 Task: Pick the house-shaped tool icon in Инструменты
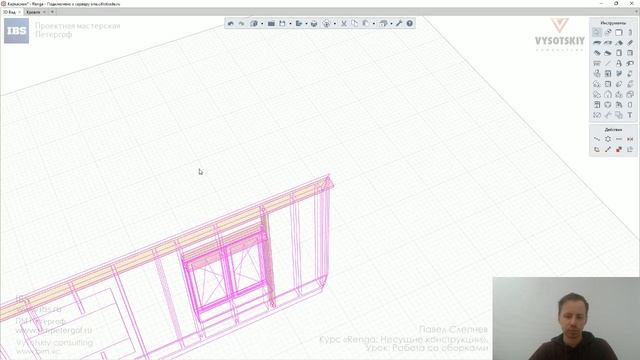pos(608,94)
